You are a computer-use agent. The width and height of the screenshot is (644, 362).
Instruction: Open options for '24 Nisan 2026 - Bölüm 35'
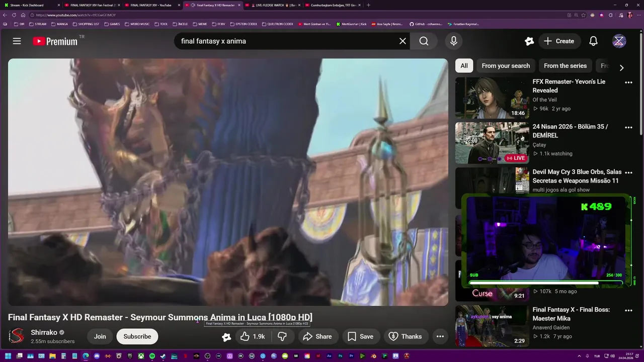(x=628, y=128)
